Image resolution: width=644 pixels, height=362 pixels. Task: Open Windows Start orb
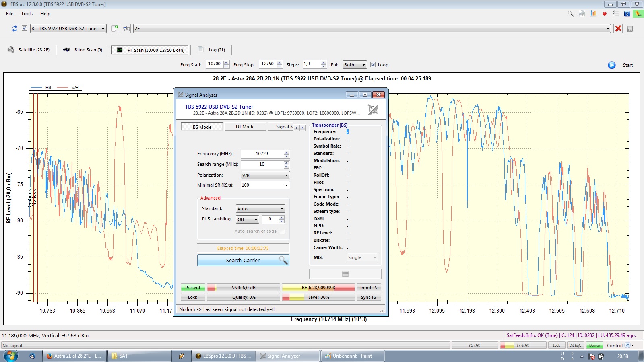click(x=11, y=356)
